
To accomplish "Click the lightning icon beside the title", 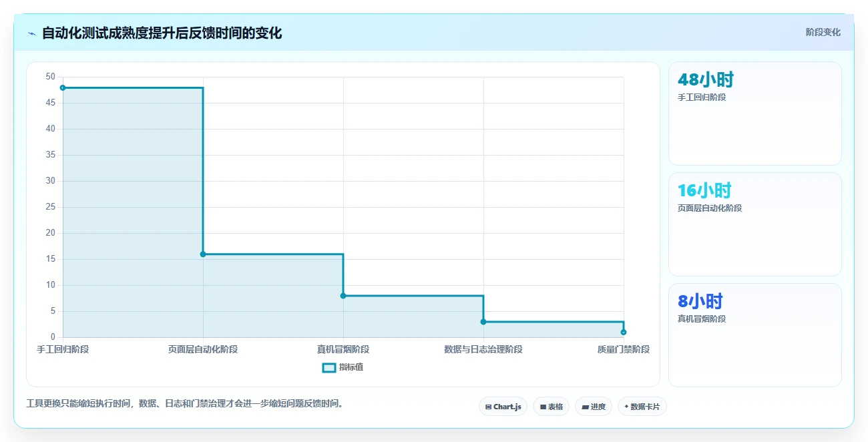I will [x=31, y=33].
